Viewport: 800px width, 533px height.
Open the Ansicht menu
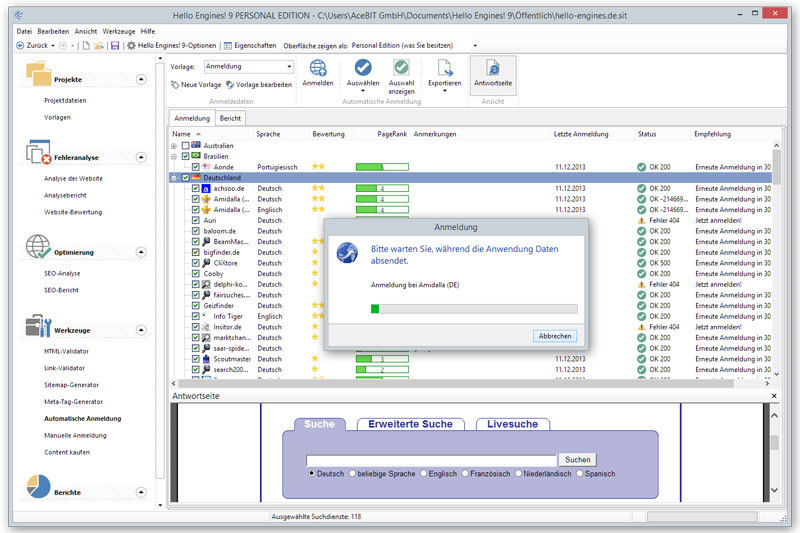[86, 31]
